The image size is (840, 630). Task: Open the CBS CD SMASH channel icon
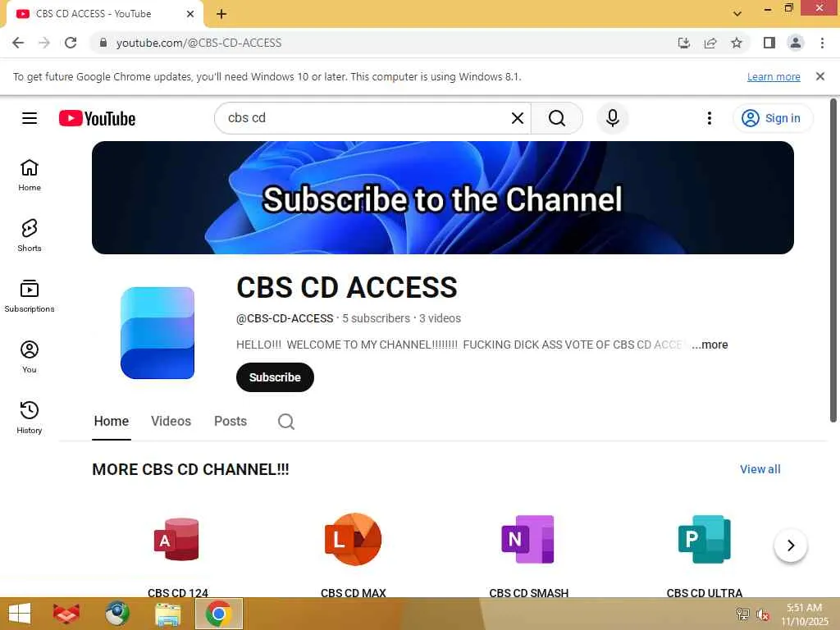pos(529,540)
